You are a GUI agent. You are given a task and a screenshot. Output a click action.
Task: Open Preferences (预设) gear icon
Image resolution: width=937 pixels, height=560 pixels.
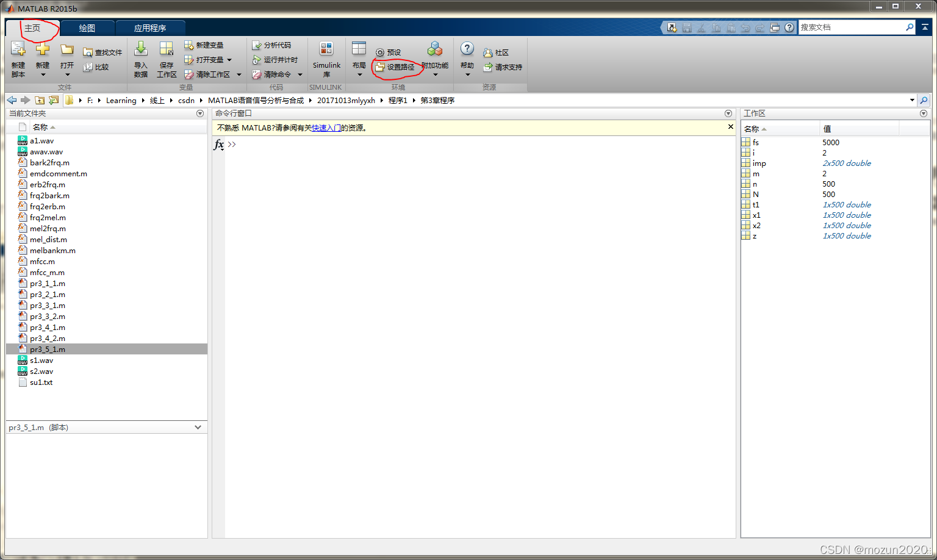(380, 52)
